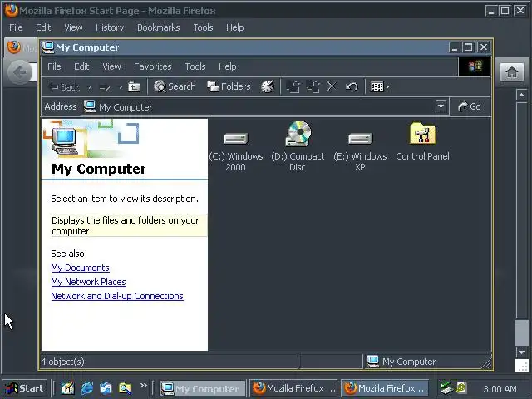Open the Forward history dropdown arrow

[120, 87]
